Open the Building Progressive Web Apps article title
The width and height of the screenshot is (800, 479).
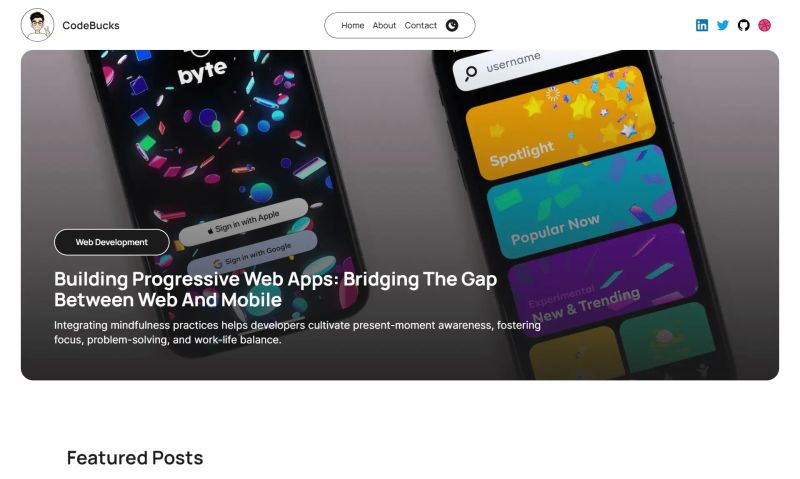[276, 289]
